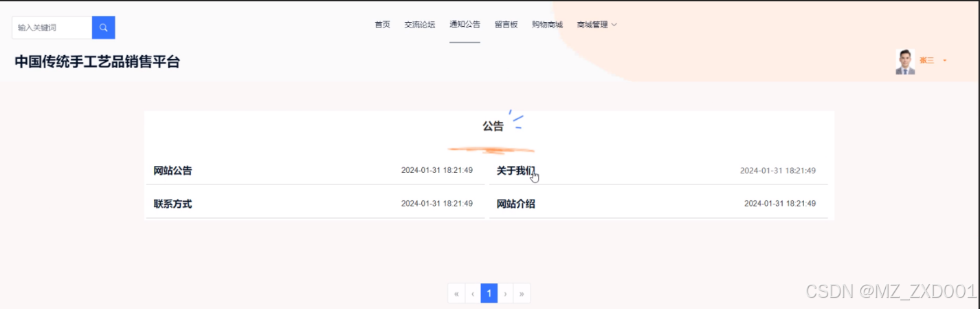
Task: Focus the keyword search input field
Action: (x=52, y=28)
